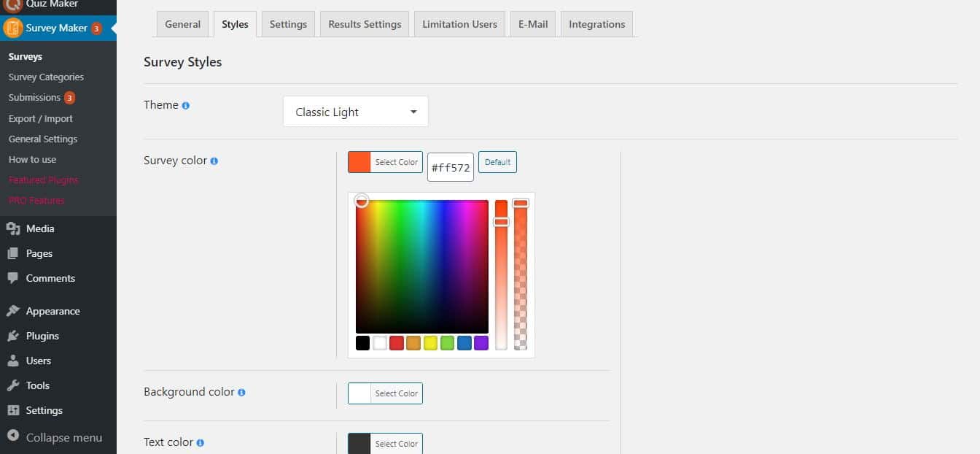Switch to the General tab

(x=182, y=24)
